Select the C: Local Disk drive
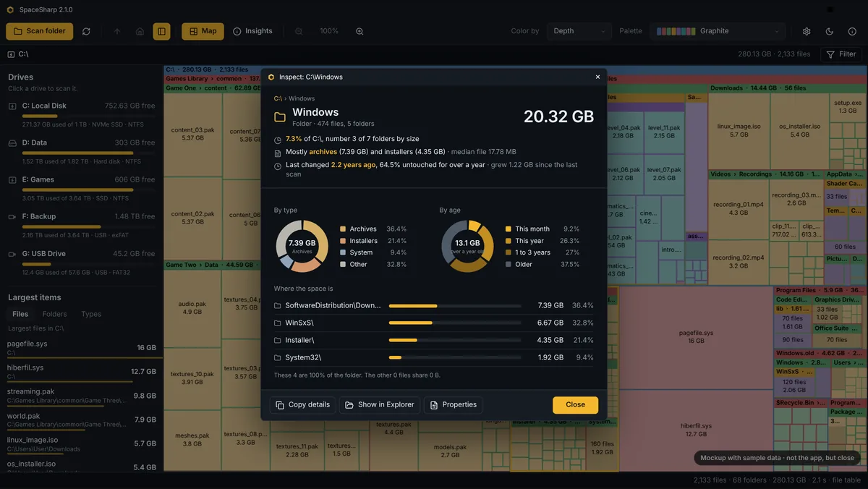Screen dimensions: 868x489 [x=82, y=114]
